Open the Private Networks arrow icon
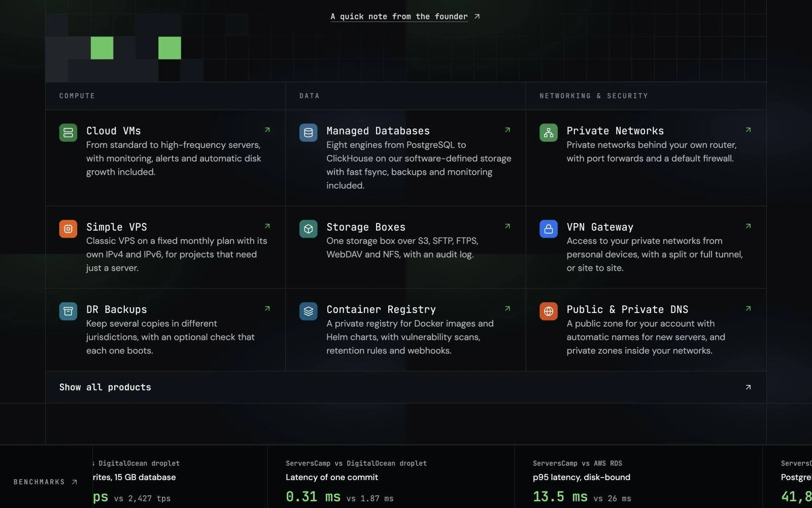Viewport: 812px width, 508px height. [748, 130]
